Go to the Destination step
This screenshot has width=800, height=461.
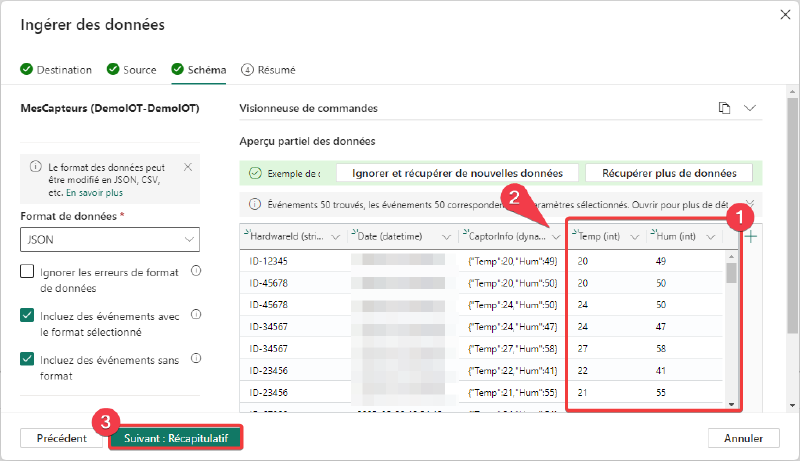(56, 70)
